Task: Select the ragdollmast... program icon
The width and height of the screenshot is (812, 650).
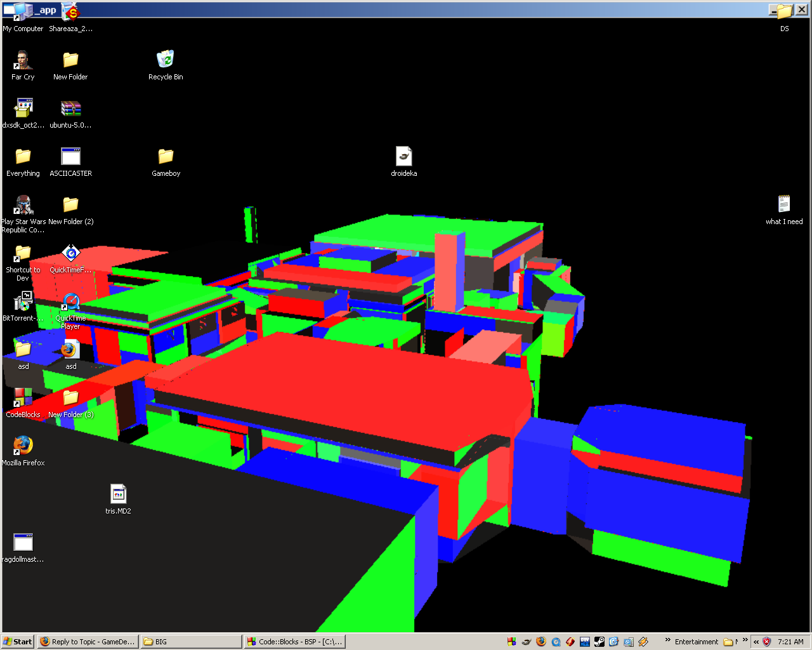Action: coord(23,547)
